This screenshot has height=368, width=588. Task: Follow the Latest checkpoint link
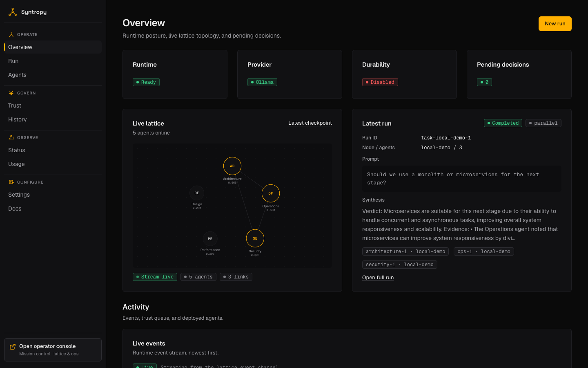310,123
